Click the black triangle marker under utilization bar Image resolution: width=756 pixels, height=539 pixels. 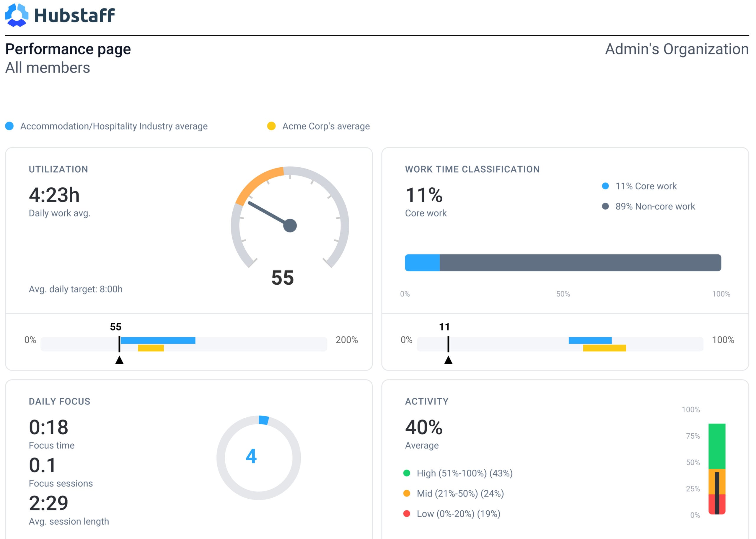pyautogui.click(x=119, y=360)
